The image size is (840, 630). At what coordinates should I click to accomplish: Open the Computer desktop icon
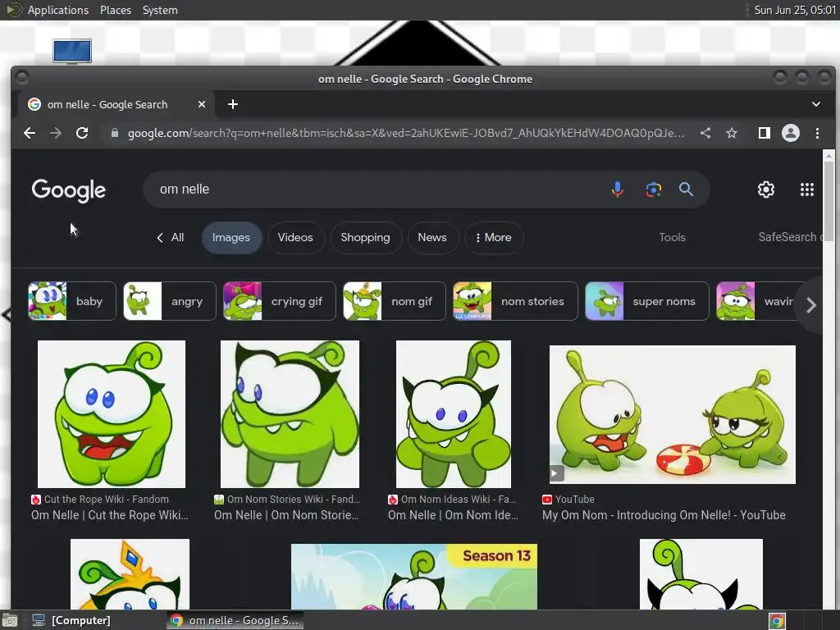click(x=72, y=52)
